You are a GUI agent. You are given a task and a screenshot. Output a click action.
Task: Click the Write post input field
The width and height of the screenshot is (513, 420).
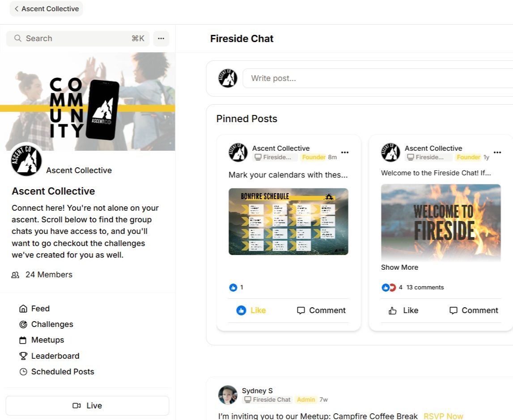[x=378, y=78]
